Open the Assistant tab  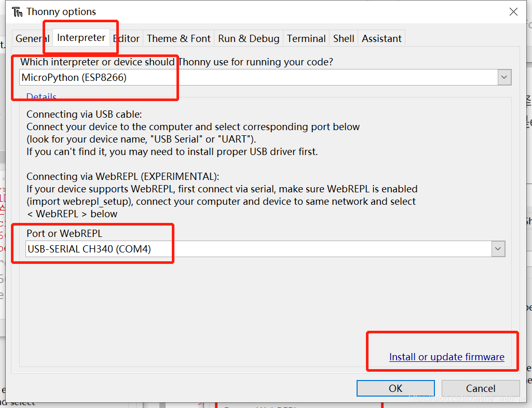click(381, 38)
